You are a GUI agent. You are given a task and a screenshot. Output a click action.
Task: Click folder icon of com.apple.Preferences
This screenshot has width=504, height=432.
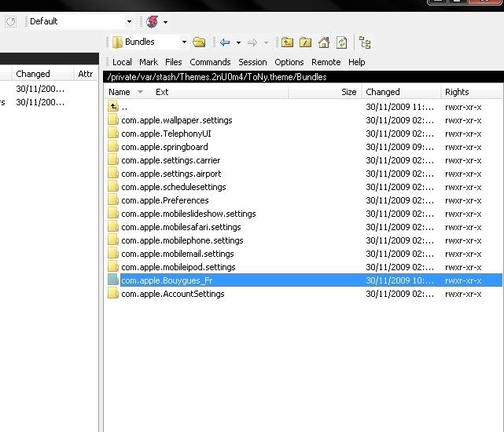113,200
